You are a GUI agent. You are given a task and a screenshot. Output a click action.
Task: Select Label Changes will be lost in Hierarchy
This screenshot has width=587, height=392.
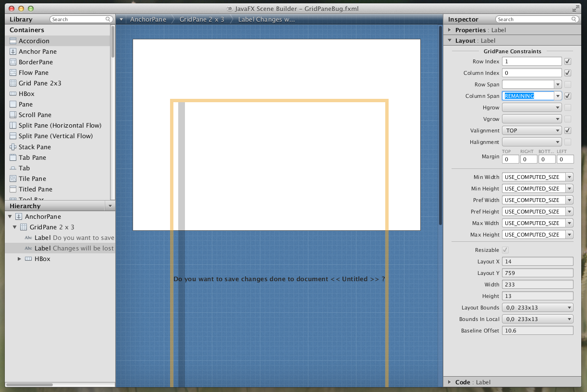[x=74, y=249]
